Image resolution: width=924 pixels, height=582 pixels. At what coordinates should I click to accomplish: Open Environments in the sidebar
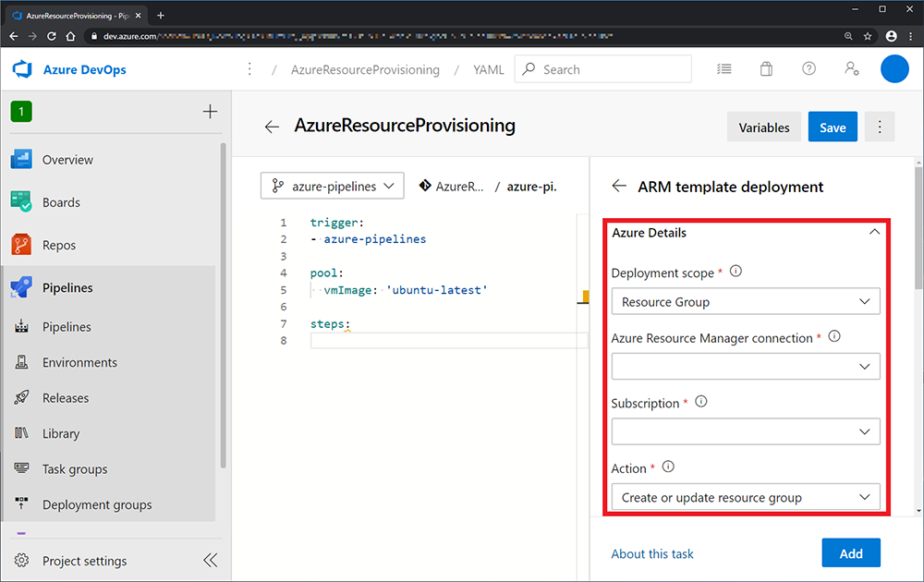click(x=79, y=362)
